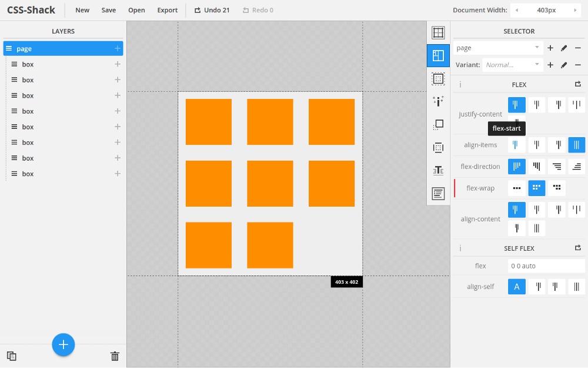Increase document width with right arrow
This screenshot has height=368, width=588.
pos(574,10)
